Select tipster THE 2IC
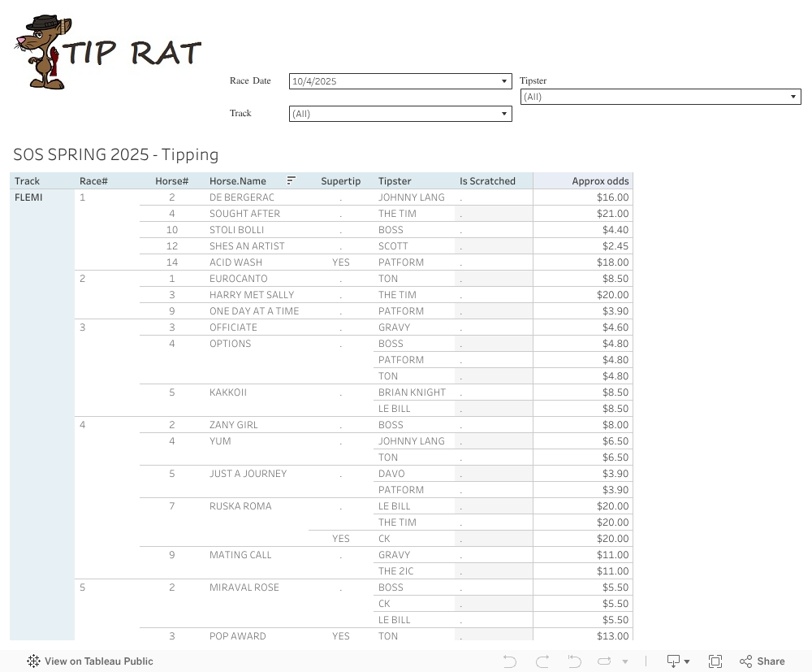Image resolution: width=812 pixels, height=672 pixels. (395, 571)
